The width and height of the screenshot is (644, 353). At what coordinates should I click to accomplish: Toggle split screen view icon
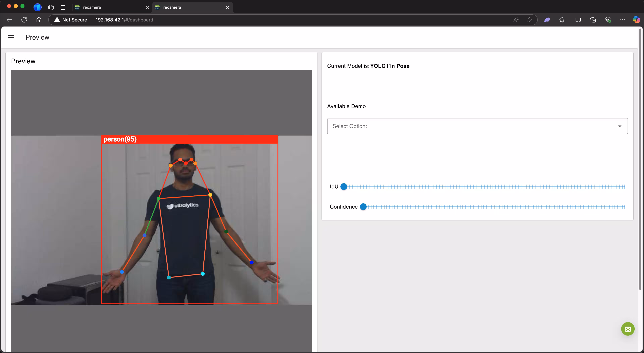[x=578, y=20]
